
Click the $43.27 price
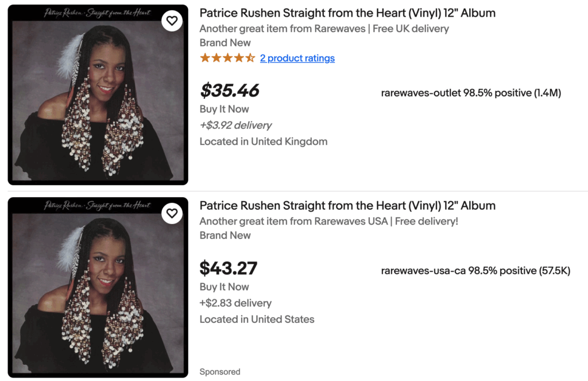pyautogui.click(x=229, y=268)
